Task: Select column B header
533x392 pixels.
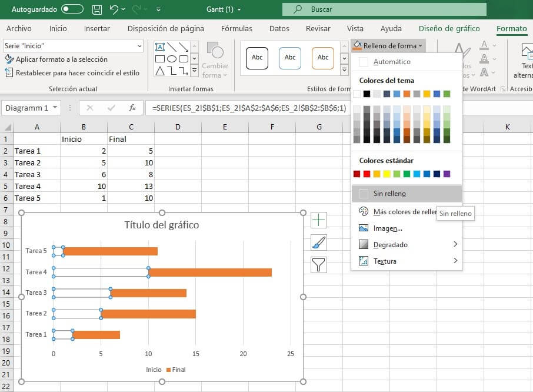Action: click(84, 127)
